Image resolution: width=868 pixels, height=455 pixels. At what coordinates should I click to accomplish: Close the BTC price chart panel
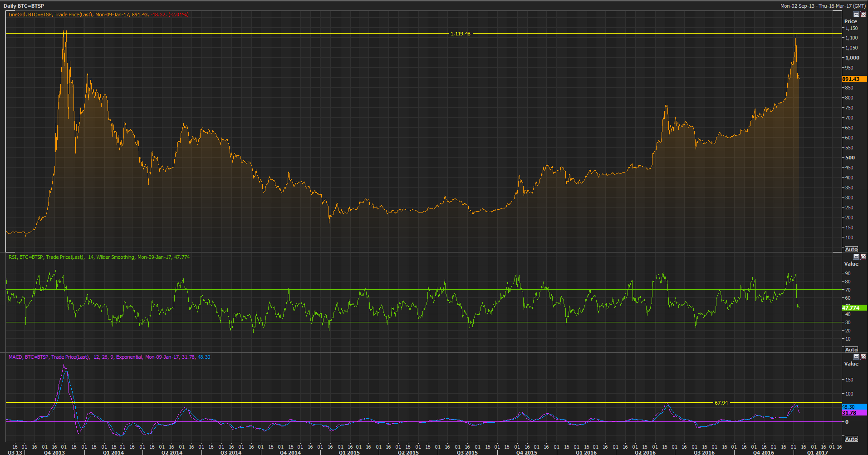point(863,15)
